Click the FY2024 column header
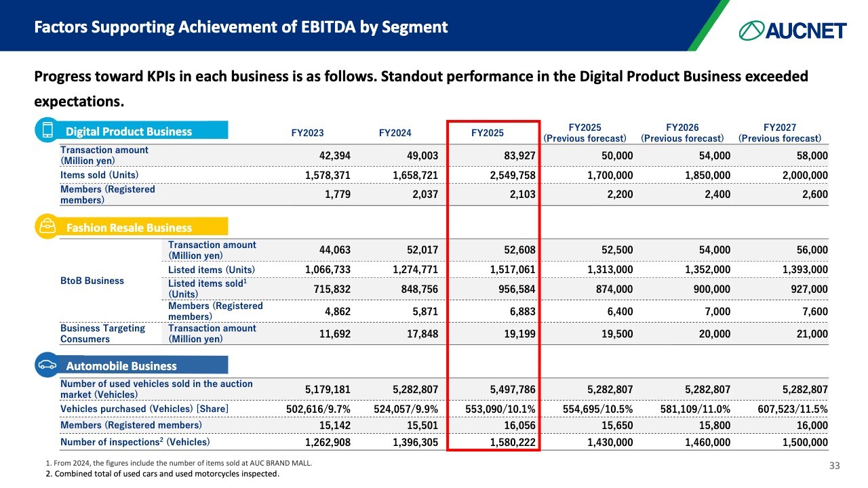Screen dimensions: 868x488 395,133
